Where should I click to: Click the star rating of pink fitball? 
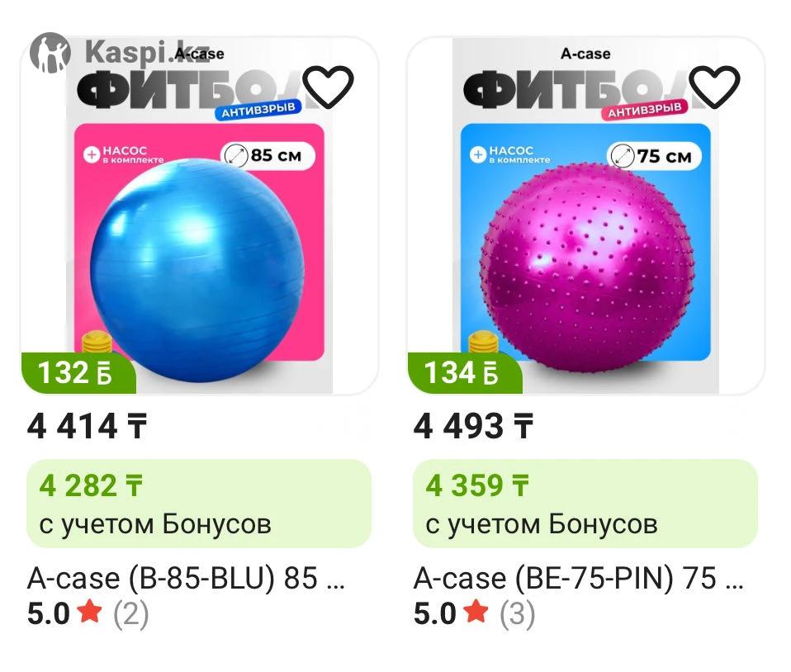(x=476, y=613)
